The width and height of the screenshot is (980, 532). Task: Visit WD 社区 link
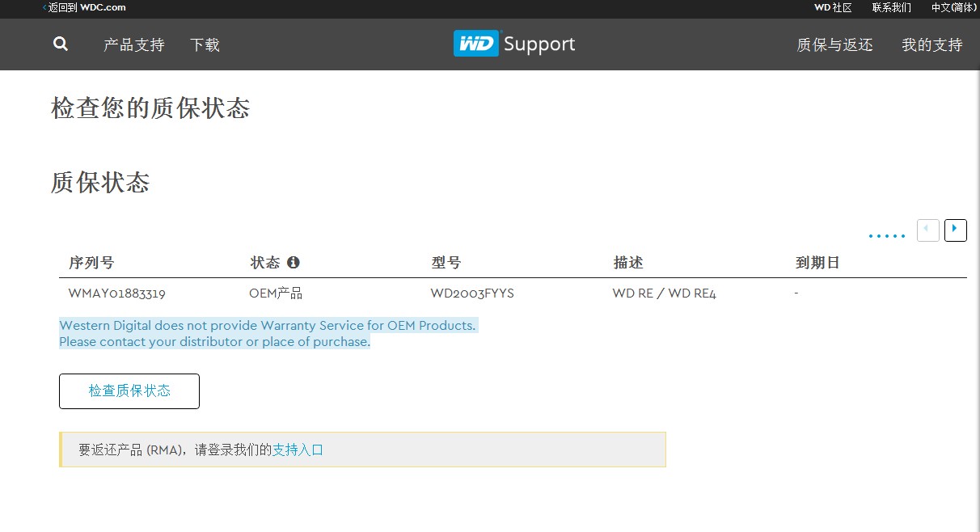click(x=833, y=7)
